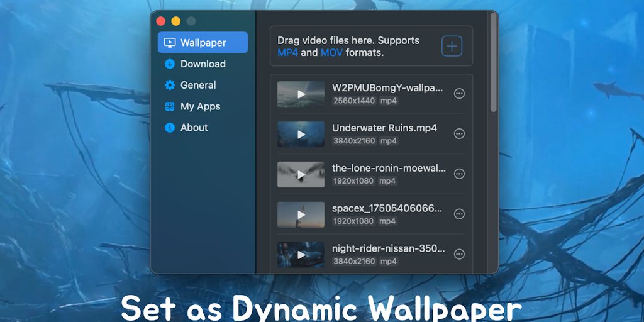Click ellipsis icon beside night-rider-nissan video
The height and width of the screenshot is (322, 644).
point(459,254)
